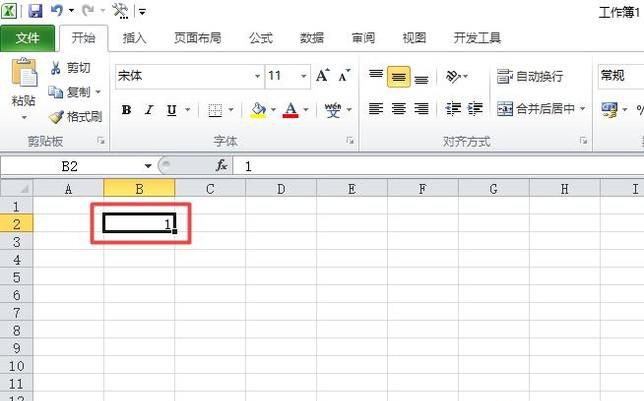The width and height of the screenshot is (644, 401).
Task: Open the 剪贴板 clipboard dialog launcher
Action: coord(101,141)
